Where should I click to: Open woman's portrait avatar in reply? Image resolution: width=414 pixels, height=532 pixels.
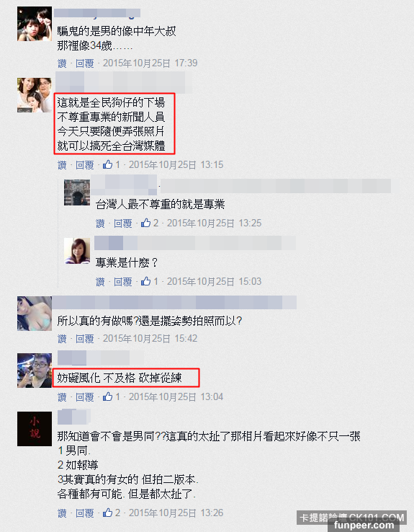77,251
